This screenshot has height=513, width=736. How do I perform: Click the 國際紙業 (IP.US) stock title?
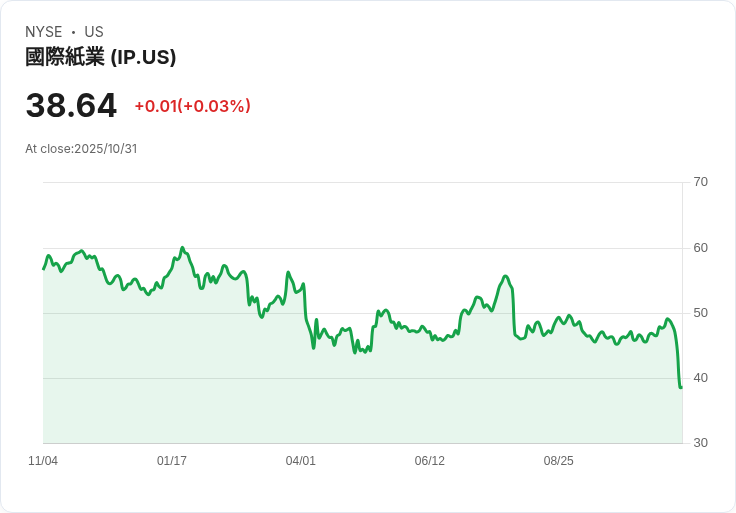point(100,57)
